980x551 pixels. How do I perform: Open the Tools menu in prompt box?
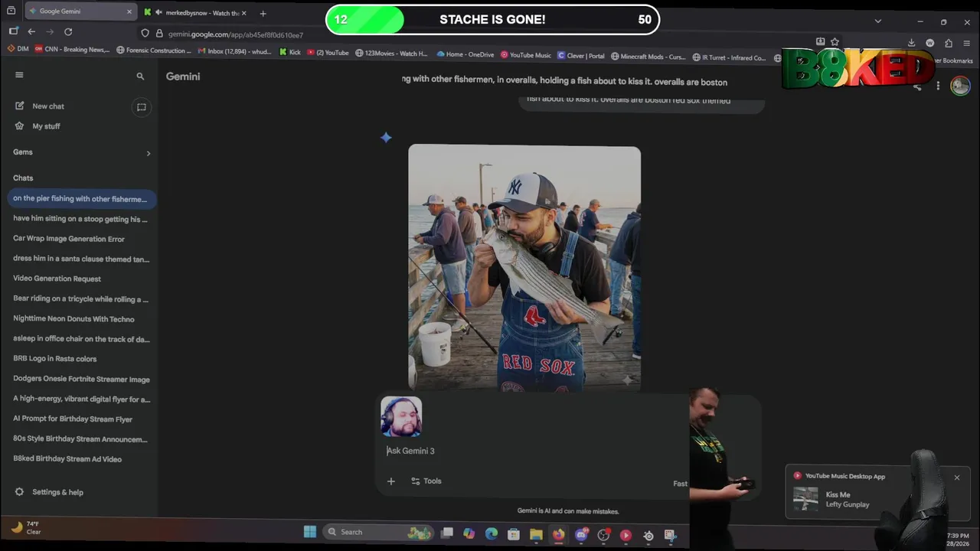click(x=426, y=481)
